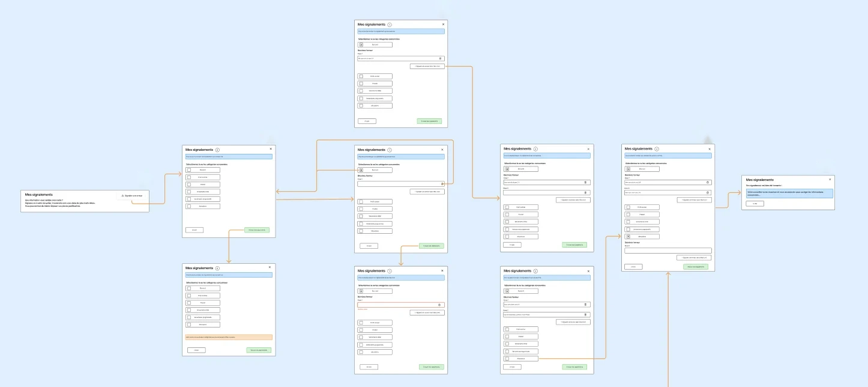868x387 pixels.
Task: Click the blue info banner in the confirmation card
Action: pos(789,193)
